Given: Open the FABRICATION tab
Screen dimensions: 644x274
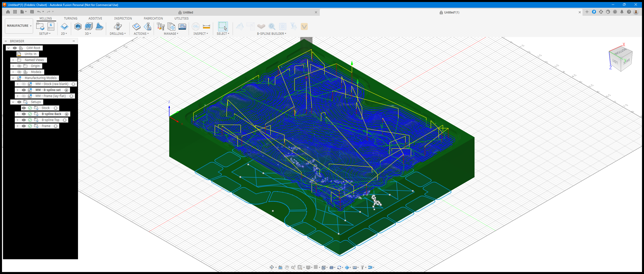Looking at the screenshot, I should (153, 18).
